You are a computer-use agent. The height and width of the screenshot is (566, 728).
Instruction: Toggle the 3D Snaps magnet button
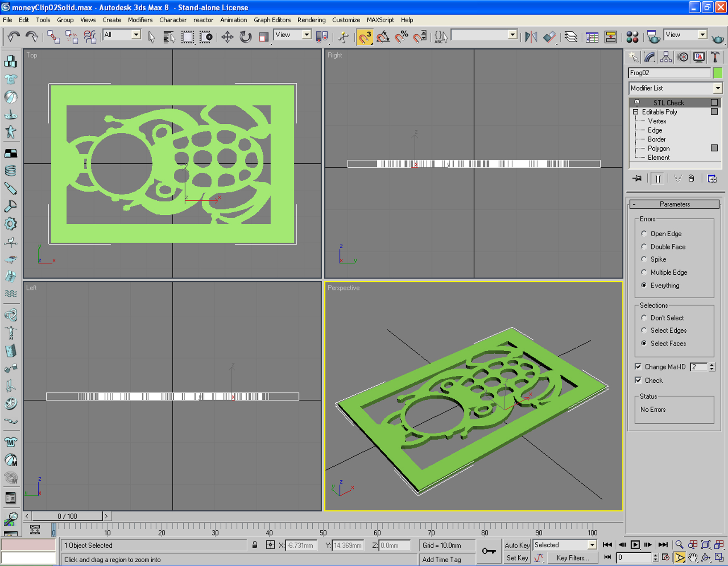364,37
